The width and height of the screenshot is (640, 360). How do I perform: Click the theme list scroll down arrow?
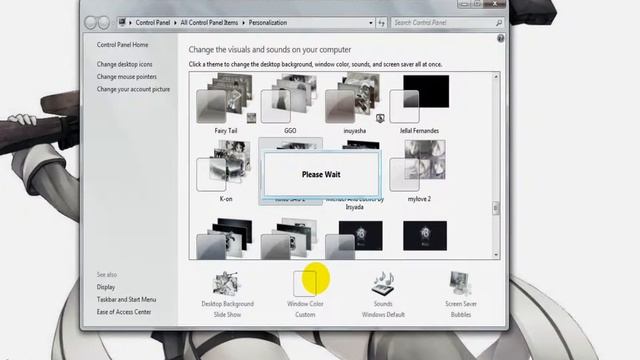[x=496, y=255]
